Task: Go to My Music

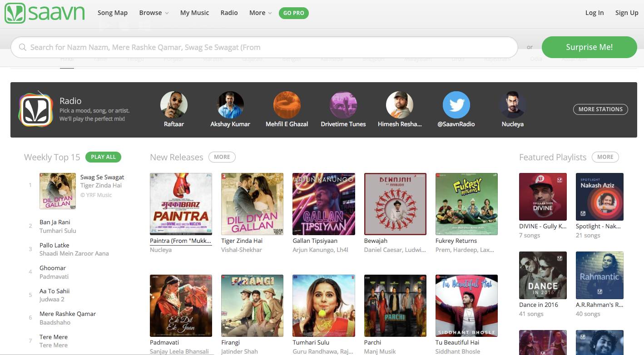Action: pos(195,13)
